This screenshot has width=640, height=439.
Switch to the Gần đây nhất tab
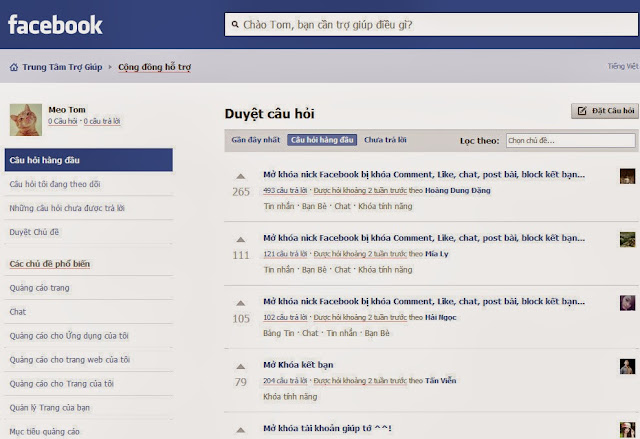(x=256, y=140)
